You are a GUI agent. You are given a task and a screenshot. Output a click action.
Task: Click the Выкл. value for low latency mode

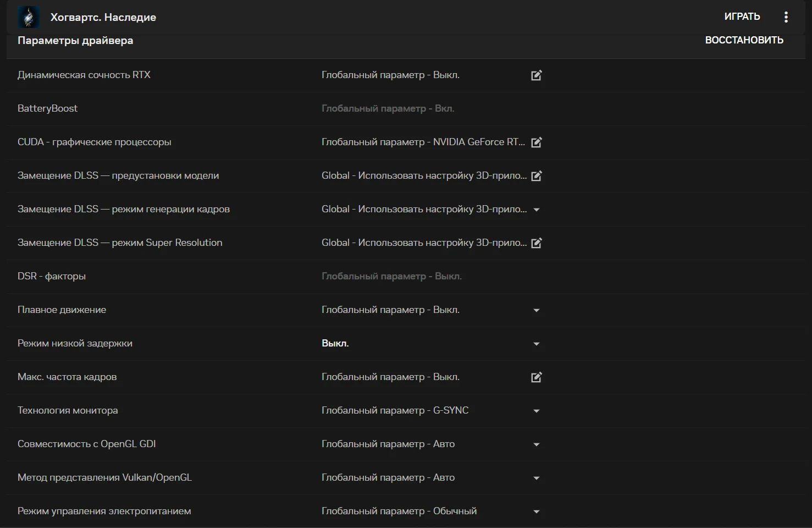pyautogui.click(x=335, y=344)
